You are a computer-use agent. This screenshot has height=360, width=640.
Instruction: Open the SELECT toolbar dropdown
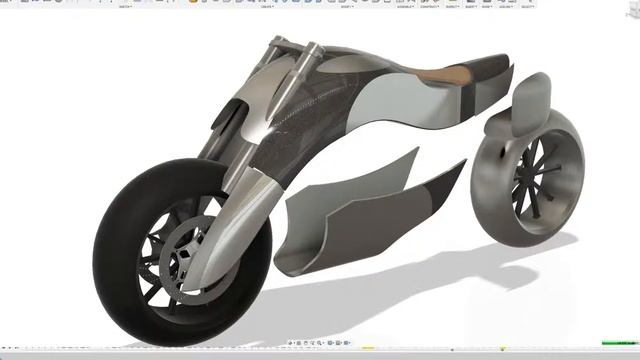[527, 7]
